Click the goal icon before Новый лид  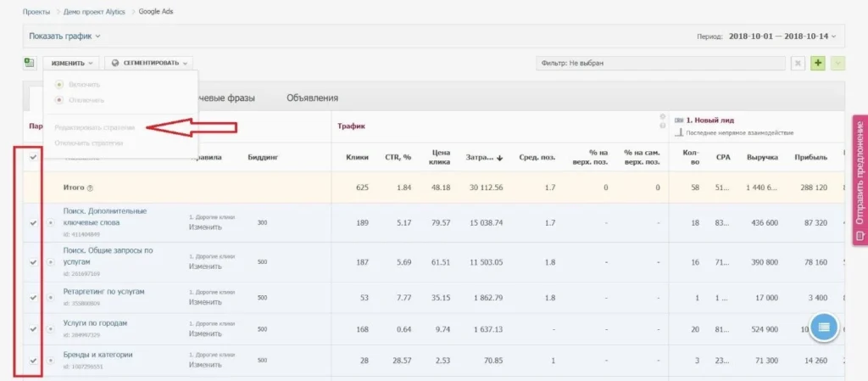(x=679, y=120)
